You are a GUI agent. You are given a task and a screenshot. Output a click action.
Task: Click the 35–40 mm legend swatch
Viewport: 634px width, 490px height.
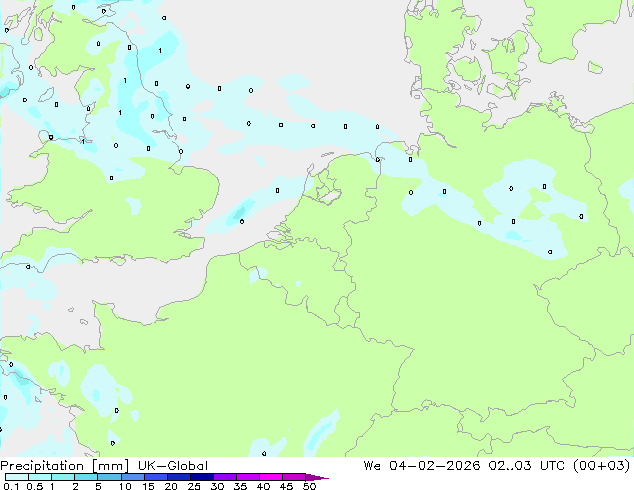coord(247,477)
